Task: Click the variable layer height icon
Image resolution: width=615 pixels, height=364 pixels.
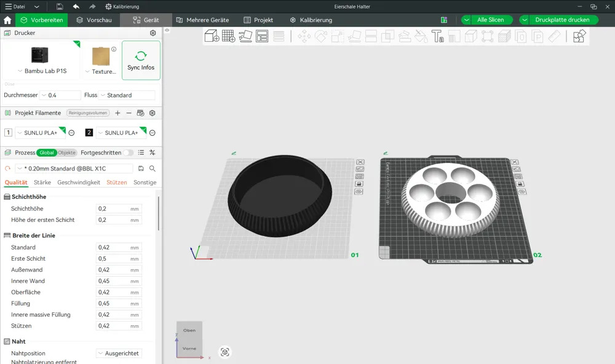Action: coord(279,36)
